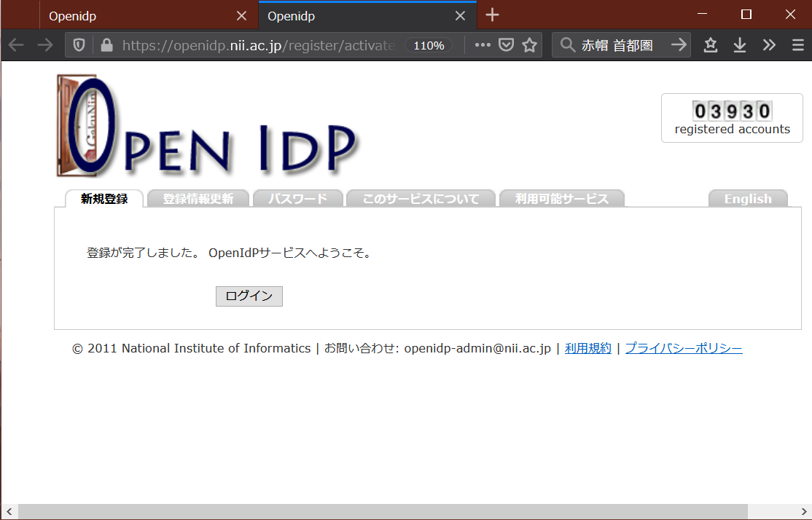Click the address bar URL
812x520 pixels.
[259, 46]
